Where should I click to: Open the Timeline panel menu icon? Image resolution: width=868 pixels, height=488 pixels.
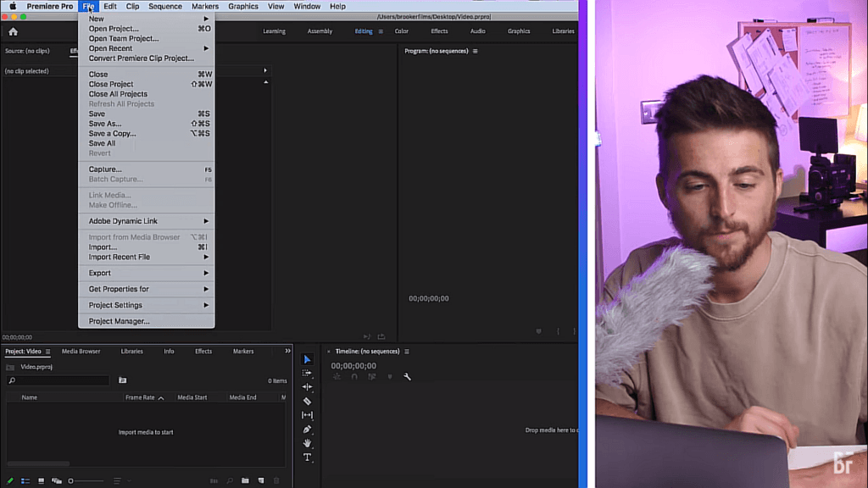pyautogui.click(x=407, y=352)
